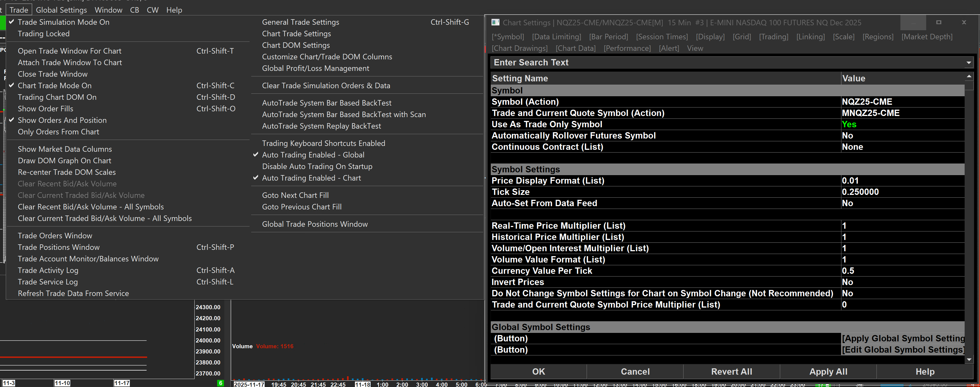Click the Use As Trade Only Symbol value
980x387 pixels.
(902, 124)
